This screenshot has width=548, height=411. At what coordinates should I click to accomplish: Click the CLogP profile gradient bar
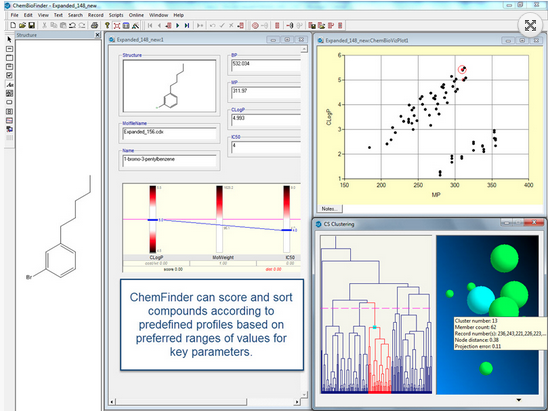click(x=153, y=219)
